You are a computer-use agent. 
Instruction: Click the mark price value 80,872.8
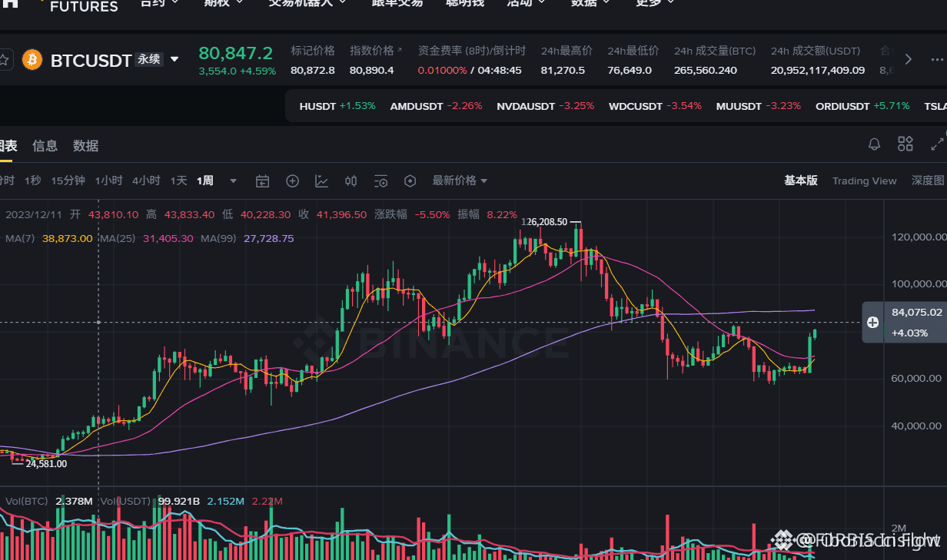(x=312, y=70)
